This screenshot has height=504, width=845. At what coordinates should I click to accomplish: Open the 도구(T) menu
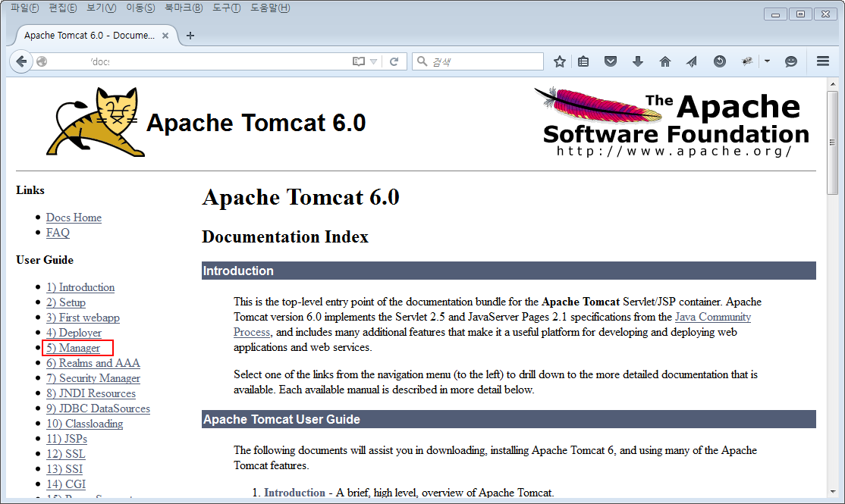pyautogui.click(x=226, y=8)
